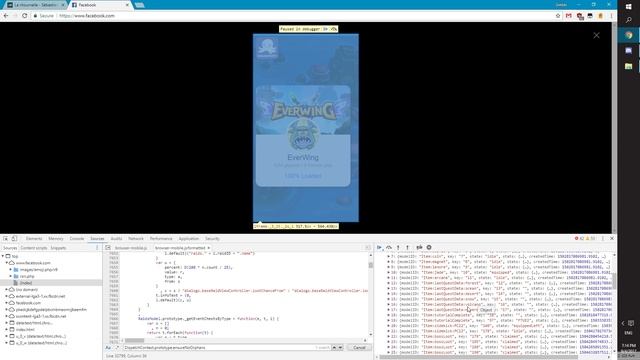Image resolution: width=640 pixels, height=360 pixels.
Task: Click the error count indicator in DevTools
Action: click(x=579, y=238)
